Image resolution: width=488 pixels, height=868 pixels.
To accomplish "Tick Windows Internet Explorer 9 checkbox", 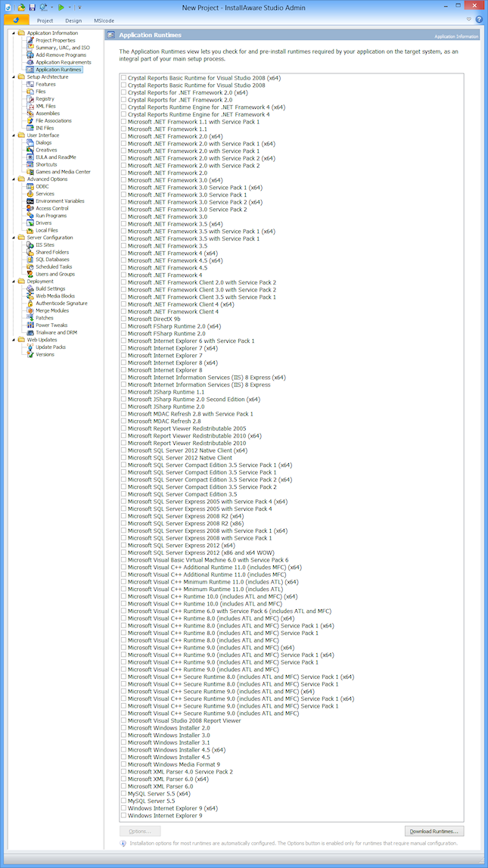I will (124, 816).
